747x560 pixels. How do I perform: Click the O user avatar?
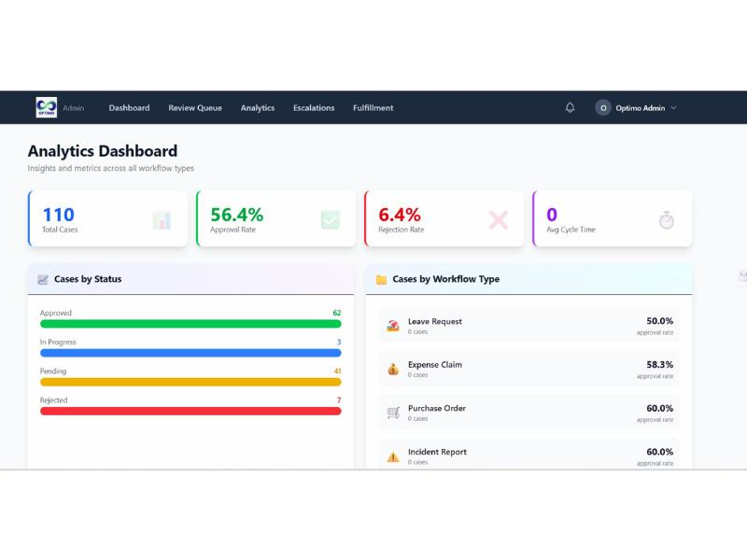603,107
